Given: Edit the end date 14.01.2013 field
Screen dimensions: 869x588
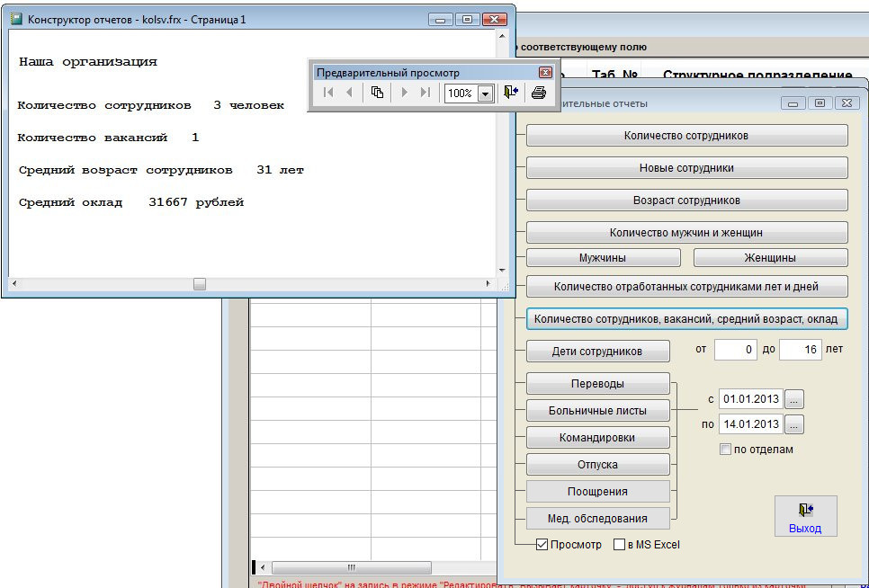Looking at the screenshot, I should click(751, 424).
